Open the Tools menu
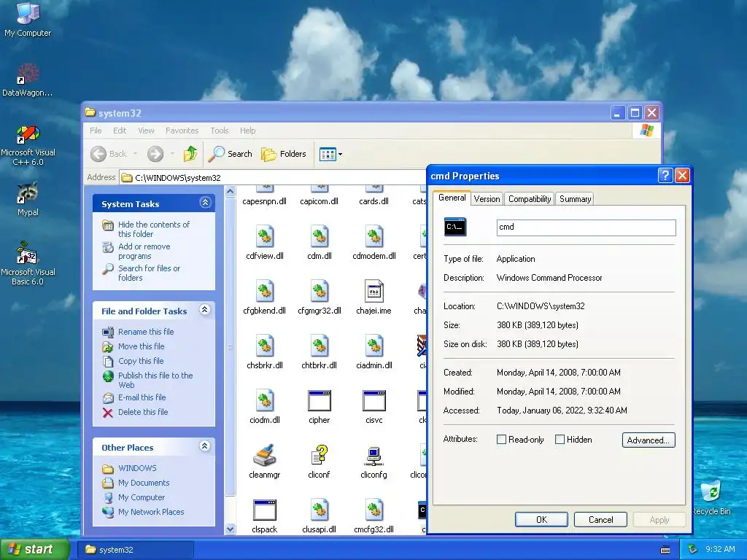Image resolution: width=747 pixels, height=560 pixels. click(220, 131)
